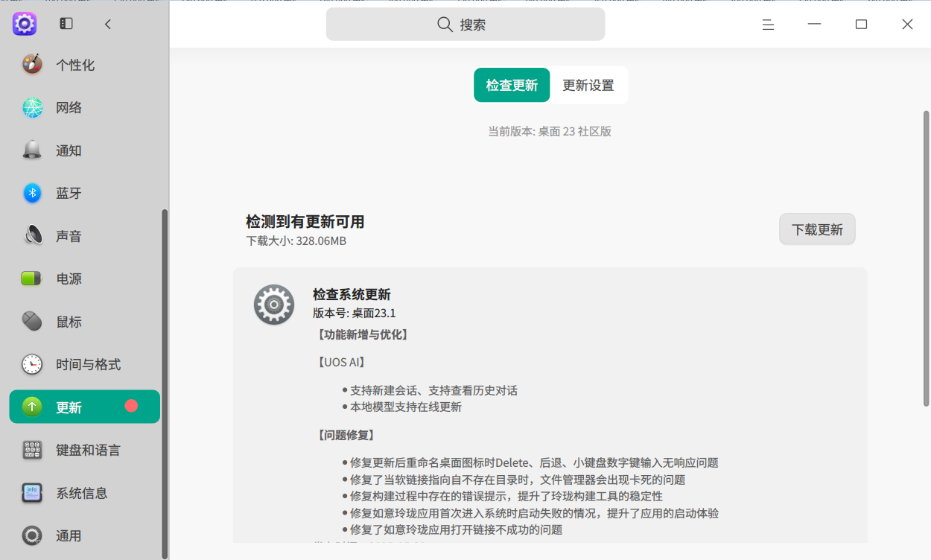Toggle the sidebar panel icon
This screenshot has width=931, height=560.
pos(66,24)
